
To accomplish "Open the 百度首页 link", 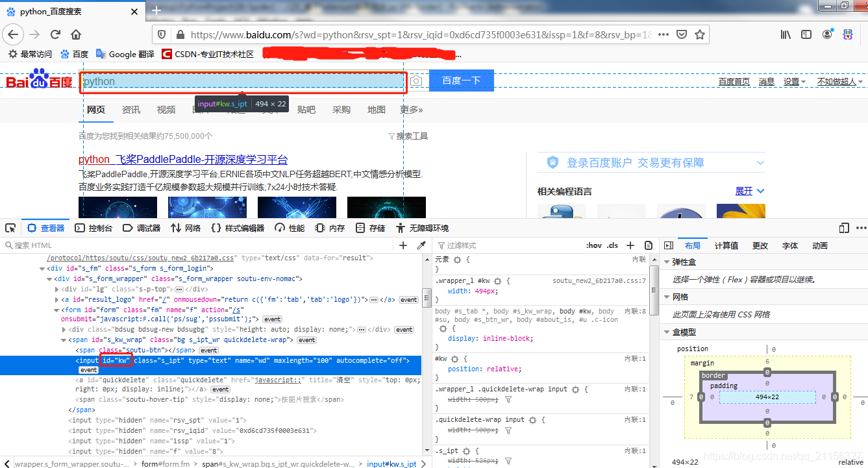I will point(734,82).
